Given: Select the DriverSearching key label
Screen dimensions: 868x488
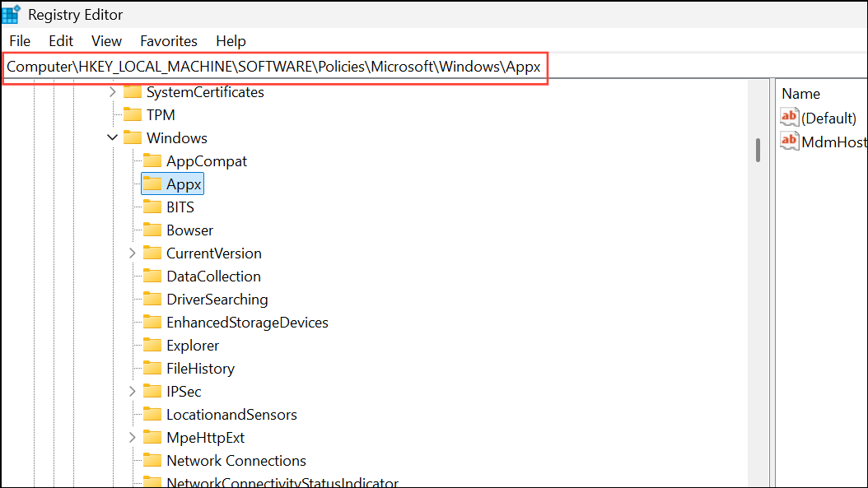Looking at the screenshot, I should (x=217, y=300).
